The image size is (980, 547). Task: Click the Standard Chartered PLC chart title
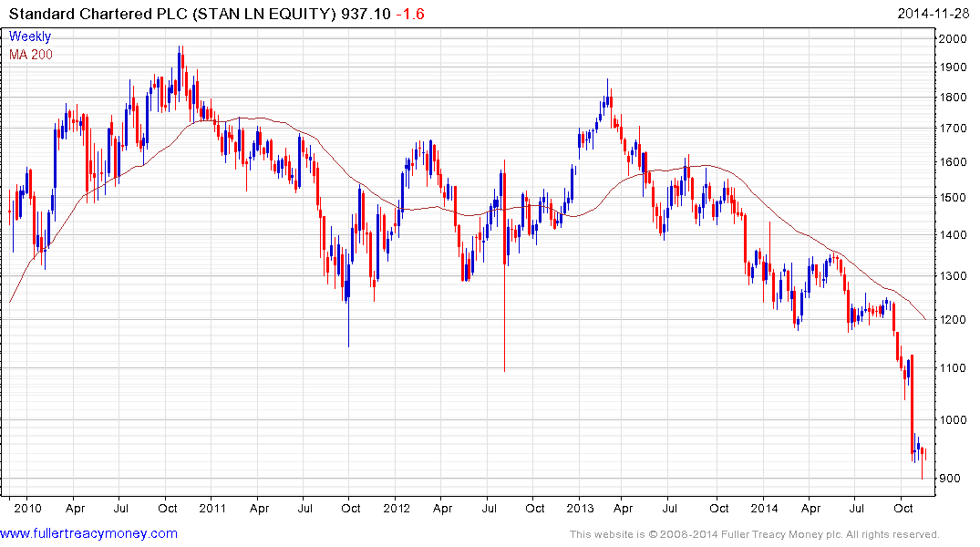pyautogui.click(x=172, y=14)
